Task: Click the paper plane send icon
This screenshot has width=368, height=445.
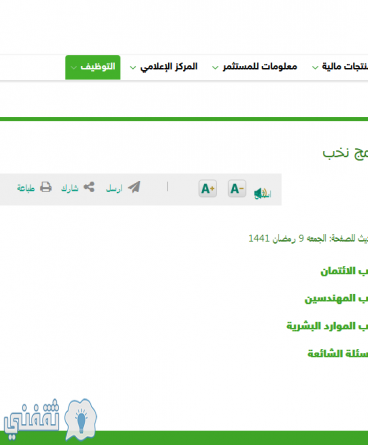Action: pyautogui.click(x=134, y=187)
